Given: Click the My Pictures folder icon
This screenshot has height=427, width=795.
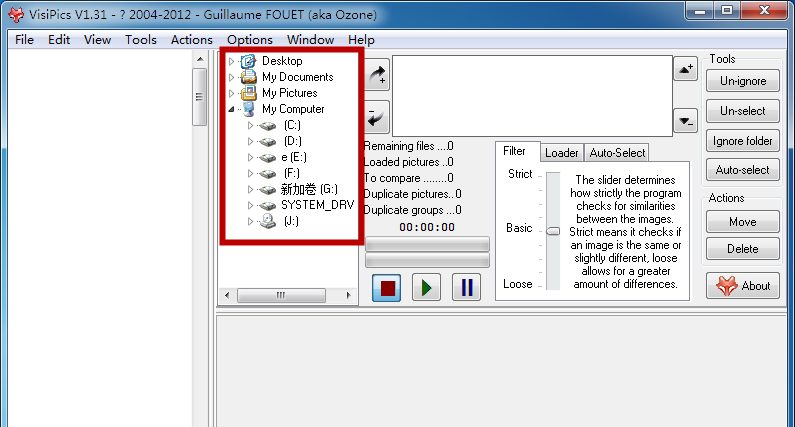Looking at the screenshot, I should coord(248,93).
